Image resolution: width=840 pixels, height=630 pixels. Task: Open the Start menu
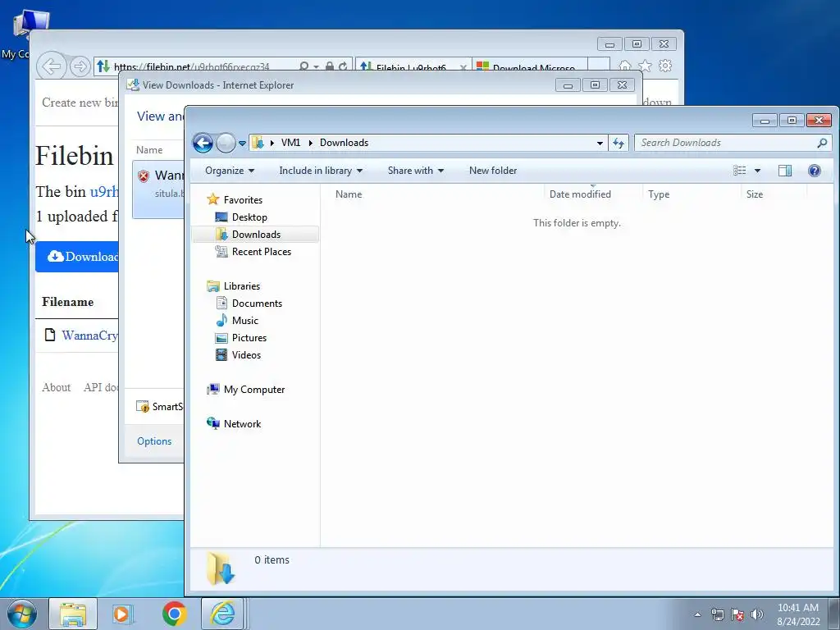(x=21, y=614)
